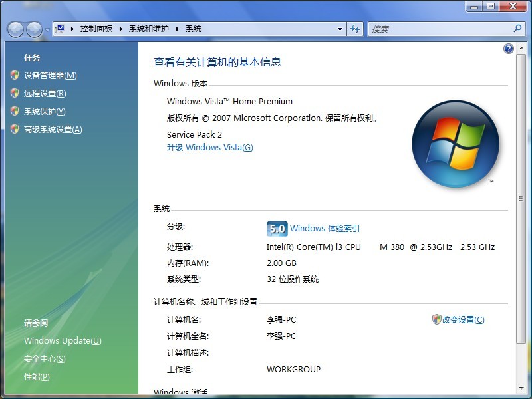The height and width of the screenshot is (399, 532).
Task: Open the blue help question-mark icon
Action: pos(509,49)
